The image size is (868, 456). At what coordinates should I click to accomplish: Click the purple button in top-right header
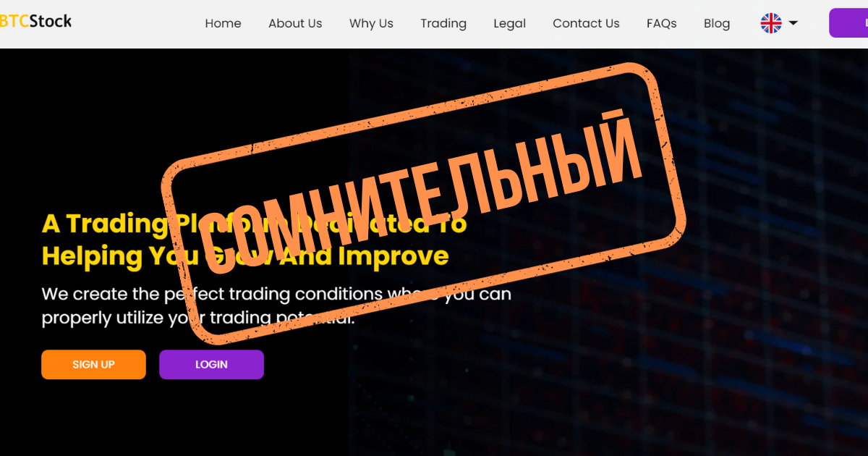[848, 23]
